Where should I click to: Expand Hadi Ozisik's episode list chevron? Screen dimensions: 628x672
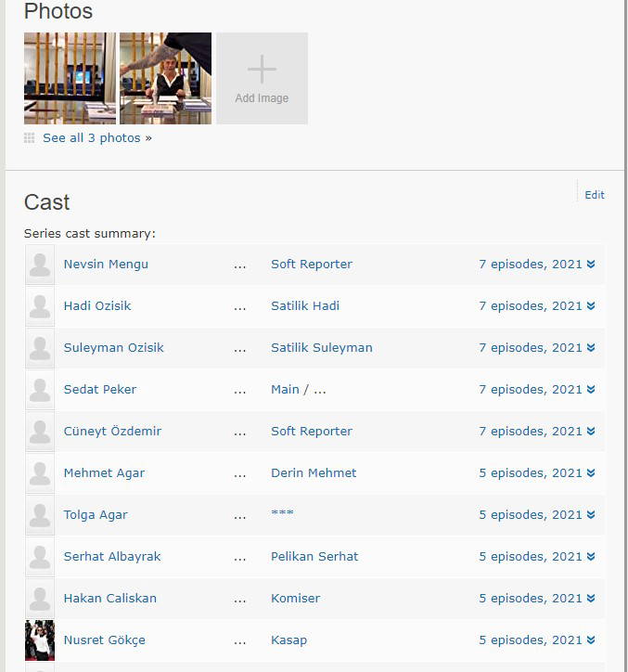tap(591, 306)
